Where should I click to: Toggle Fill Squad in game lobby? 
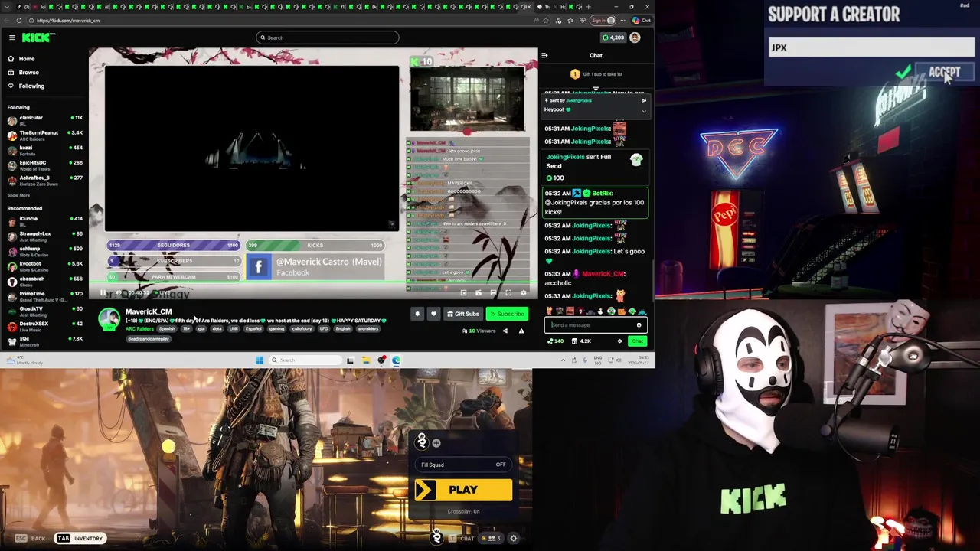click(x=462, y=465)
